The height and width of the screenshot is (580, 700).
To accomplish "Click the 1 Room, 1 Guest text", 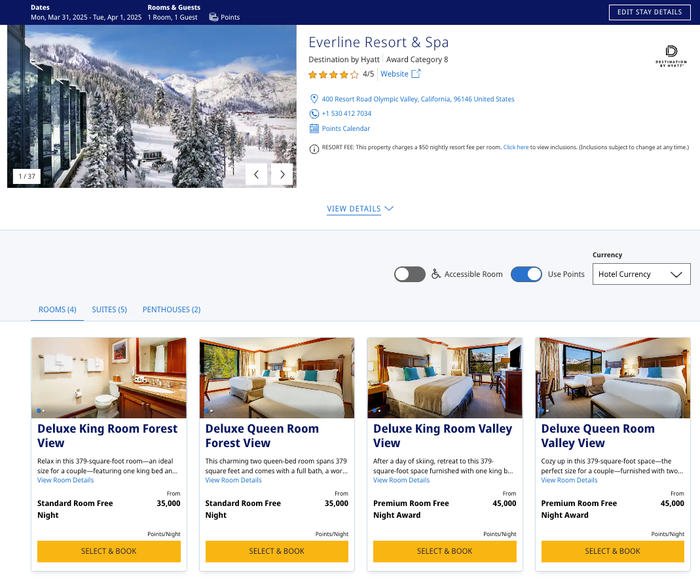I will (x=172, y=17).
